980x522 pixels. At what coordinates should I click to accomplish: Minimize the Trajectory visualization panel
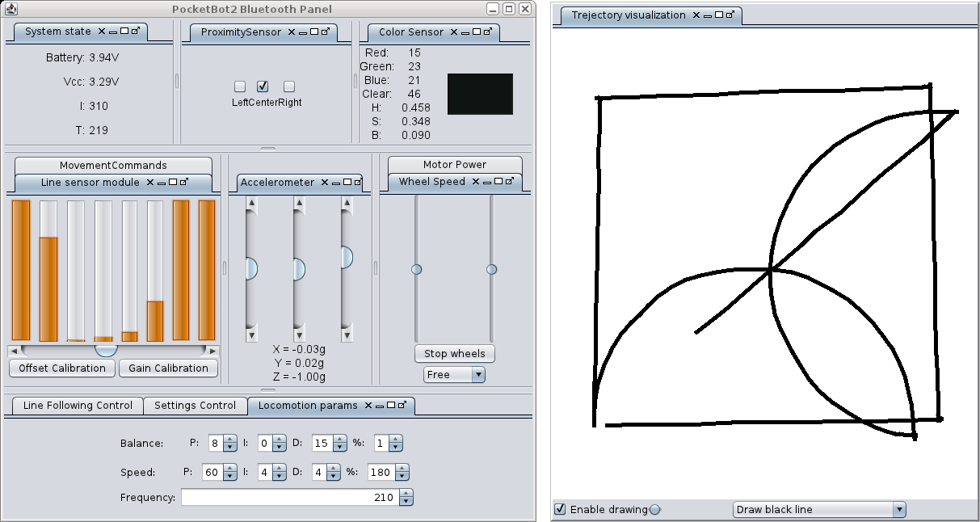pyautogui.click(x=708, y=15)
